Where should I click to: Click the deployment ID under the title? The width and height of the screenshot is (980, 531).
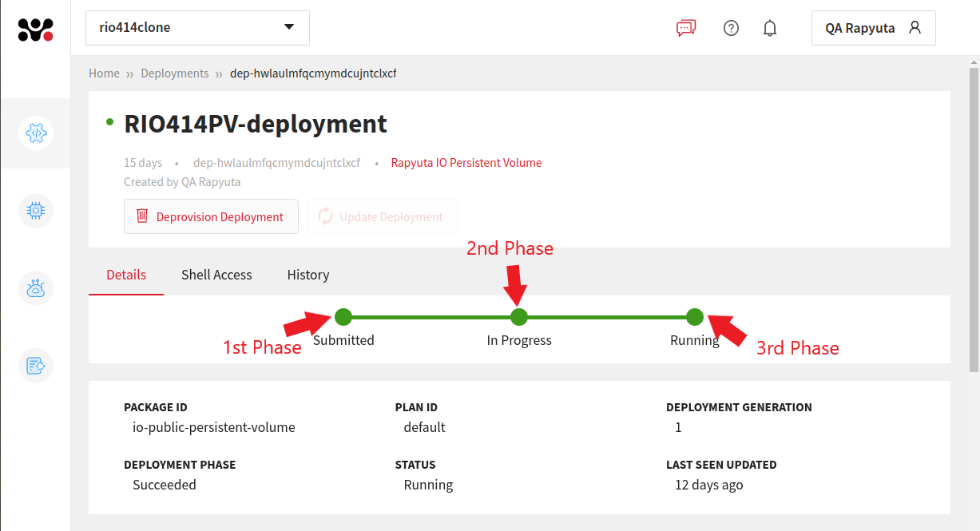point(276,162)
